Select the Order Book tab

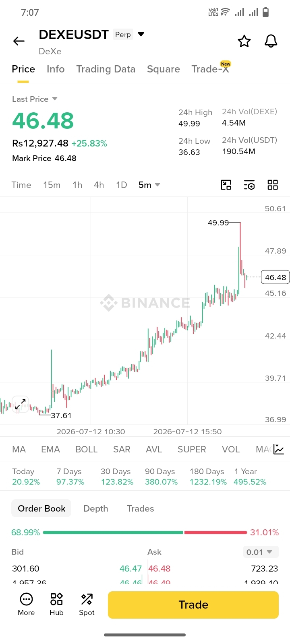pos(41,508)
